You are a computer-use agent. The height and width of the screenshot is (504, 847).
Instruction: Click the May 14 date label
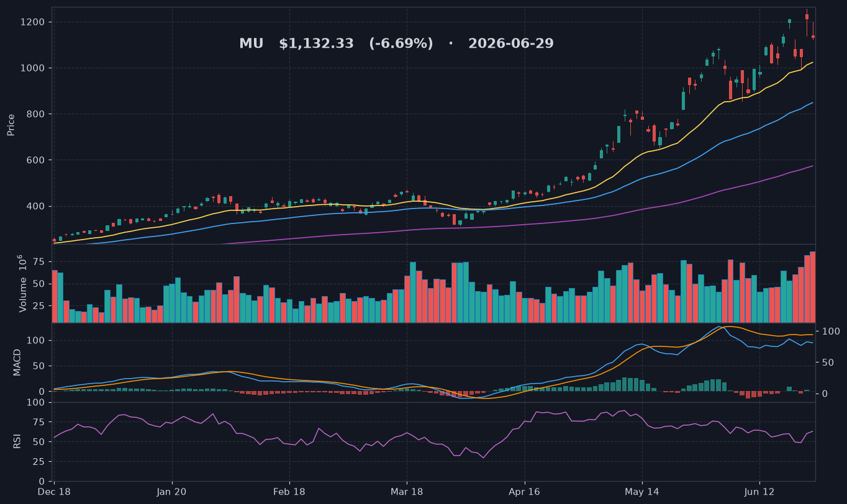pyautogui.click(x=642, y=492)
